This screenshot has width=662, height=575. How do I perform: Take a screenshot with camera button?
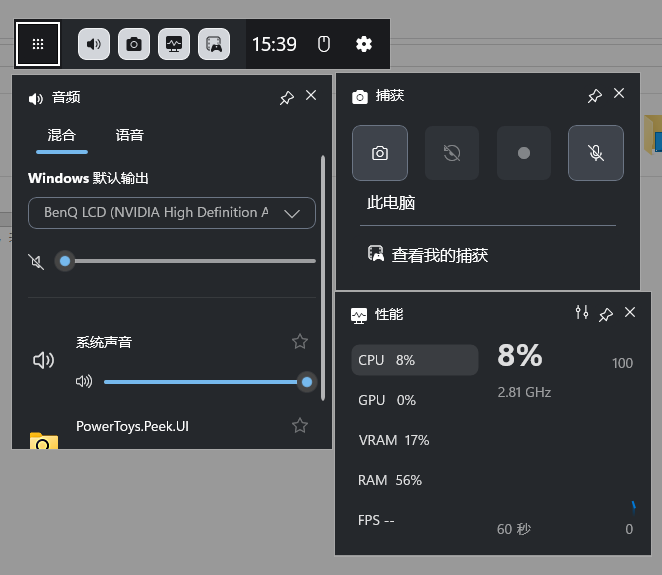[380, 153]
